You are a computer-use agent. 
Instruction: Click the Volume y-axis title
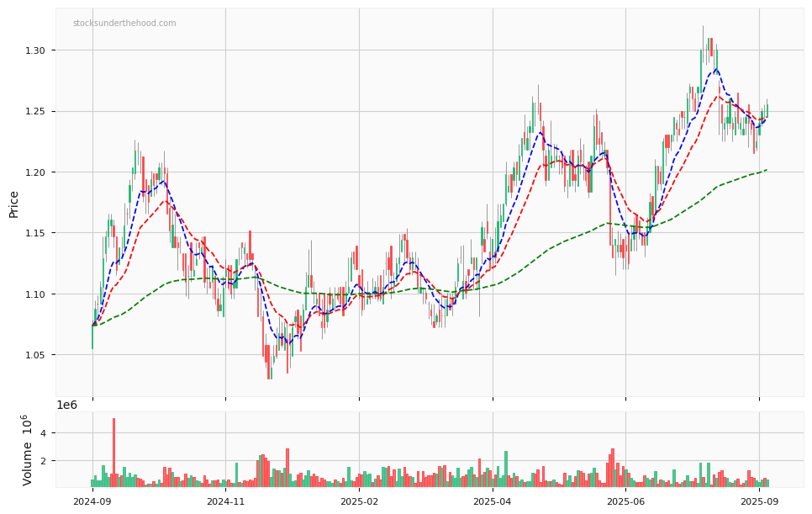pos(27,450)
